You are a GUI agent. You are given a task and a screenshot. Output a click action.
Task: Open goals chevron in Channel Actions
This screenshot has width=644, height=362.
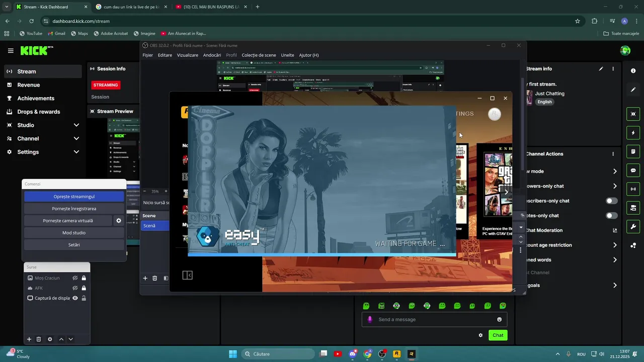(x=615, y=286)
